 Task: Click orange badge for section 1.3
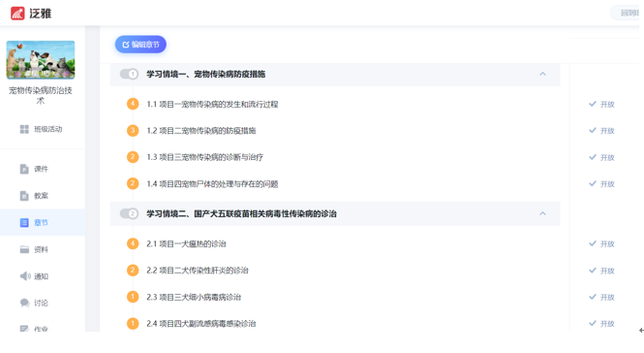(x=133, y=157)
